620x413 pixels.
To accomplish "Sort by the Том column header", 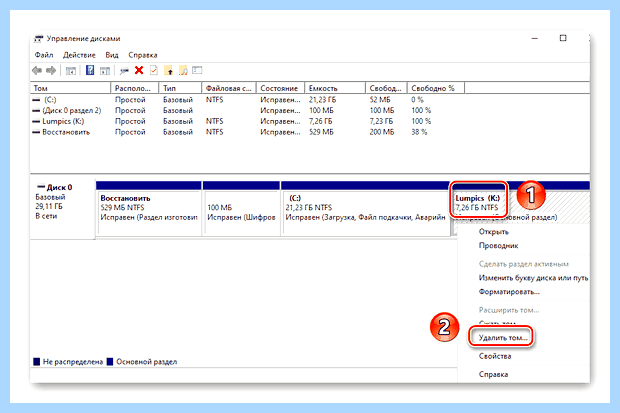I will 70,88.
